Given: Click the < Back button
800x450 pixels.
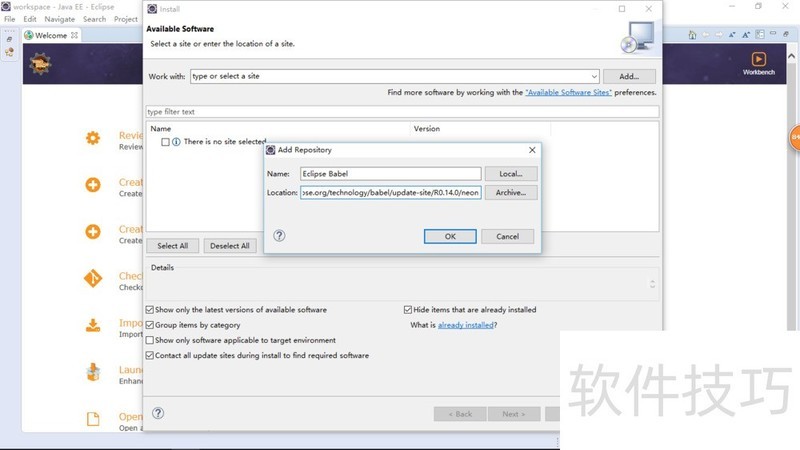Looking at the screenshot, I should [x=460, y=414].
